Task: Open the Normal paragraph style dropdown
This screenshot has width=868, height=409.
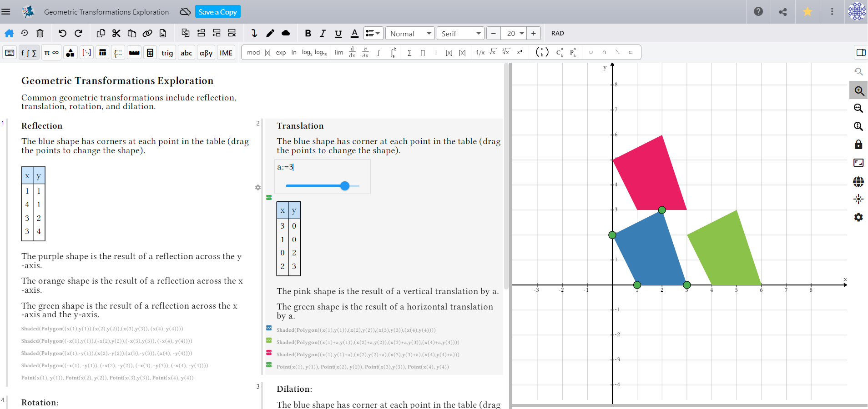Action: [410, 34]
